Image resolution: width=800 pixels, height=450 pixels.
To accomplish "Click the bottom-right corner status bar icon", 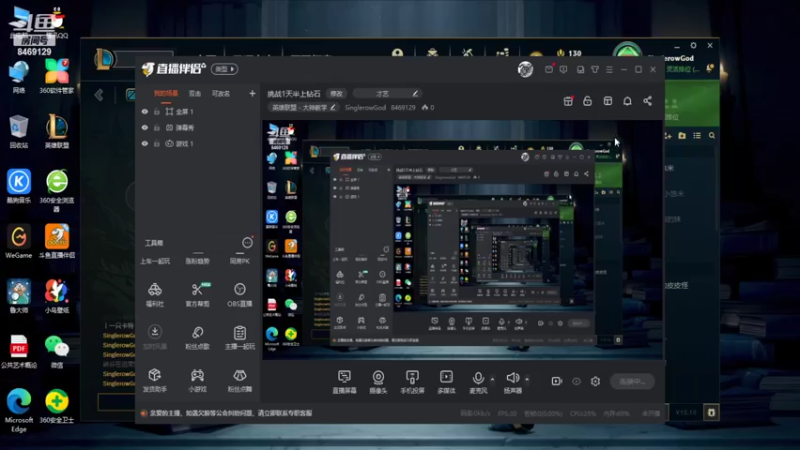I will (711, 412).
